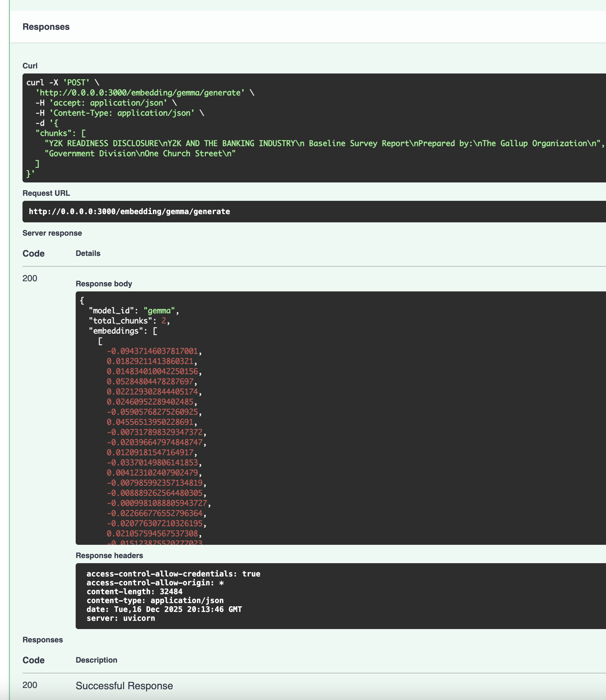Click the server: uvicorn header line
The width and height of the screenshot is (606, 700).
121,618
